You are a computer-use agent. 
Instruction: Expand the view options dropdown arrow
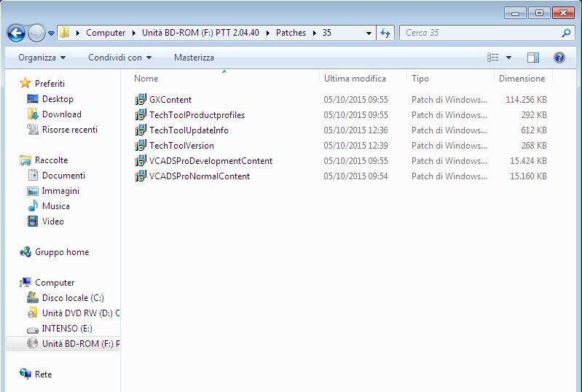[x=508, y=58]
